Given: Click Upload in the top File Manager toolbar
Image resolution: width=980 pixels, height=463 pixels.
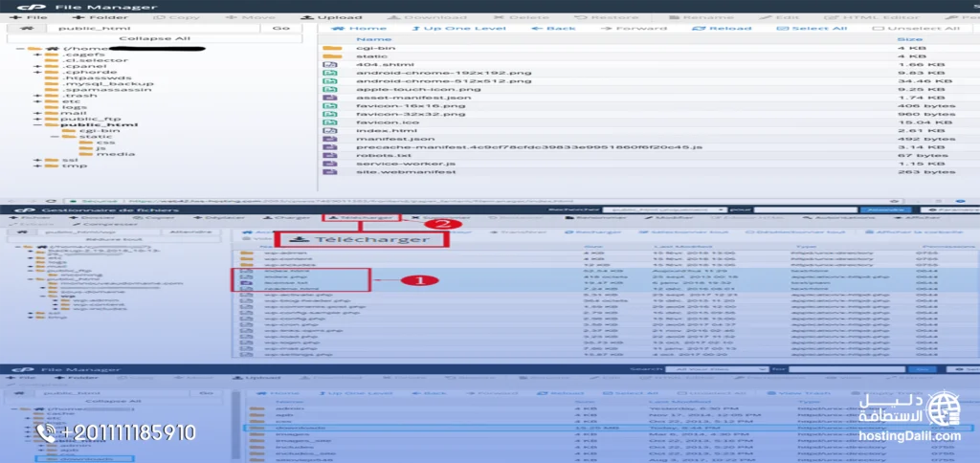Looking at the screenshot, I should click(331, 17).
